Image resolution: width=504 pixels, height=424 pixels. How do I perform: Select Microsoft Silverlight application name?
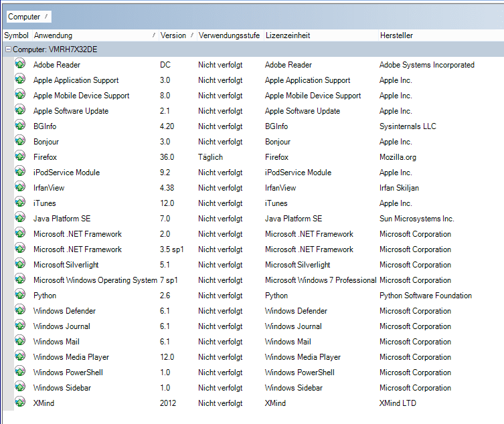click(66, 265)
